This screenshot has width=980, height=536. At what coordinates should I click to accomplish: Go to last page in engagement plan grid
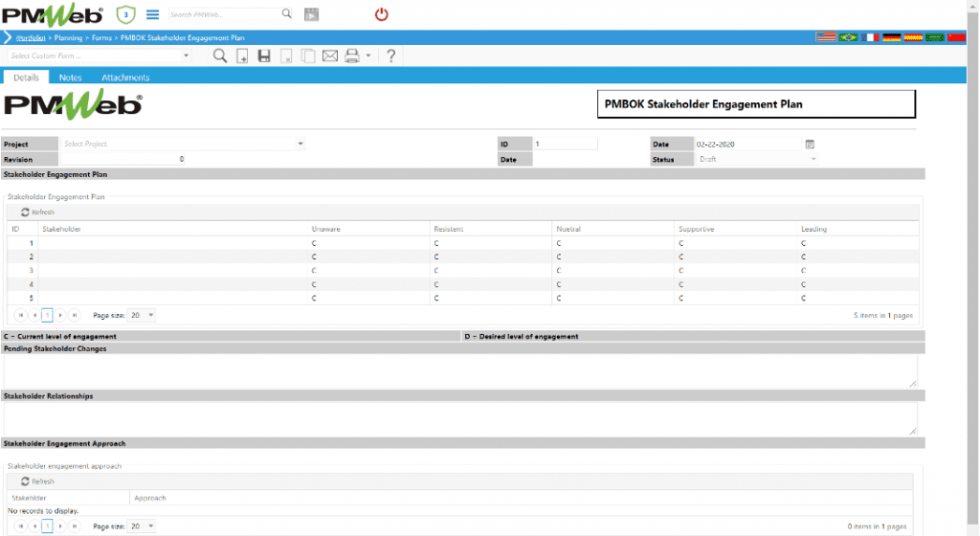(x=75, y=316)
